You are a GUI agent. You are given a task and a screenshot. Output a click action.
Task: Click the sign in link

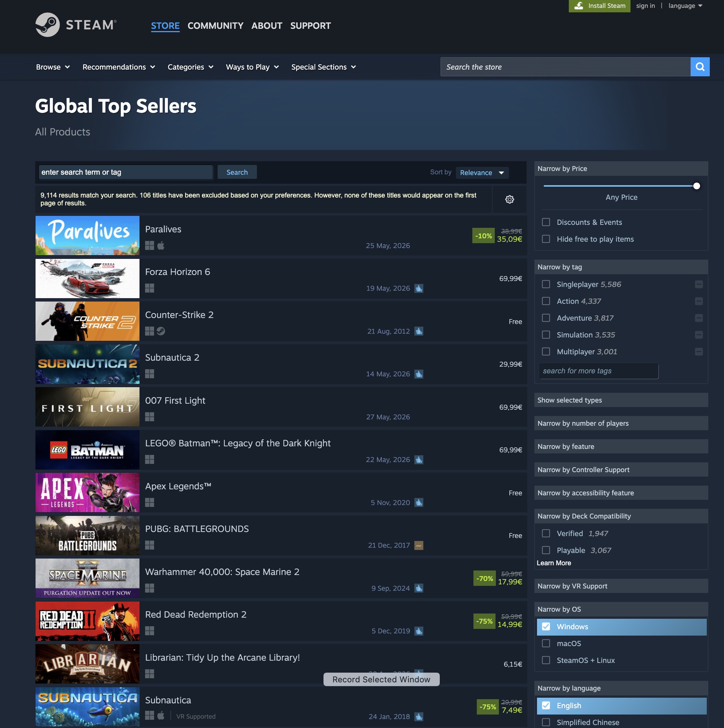pyautogui.click(x=645, y=6)
